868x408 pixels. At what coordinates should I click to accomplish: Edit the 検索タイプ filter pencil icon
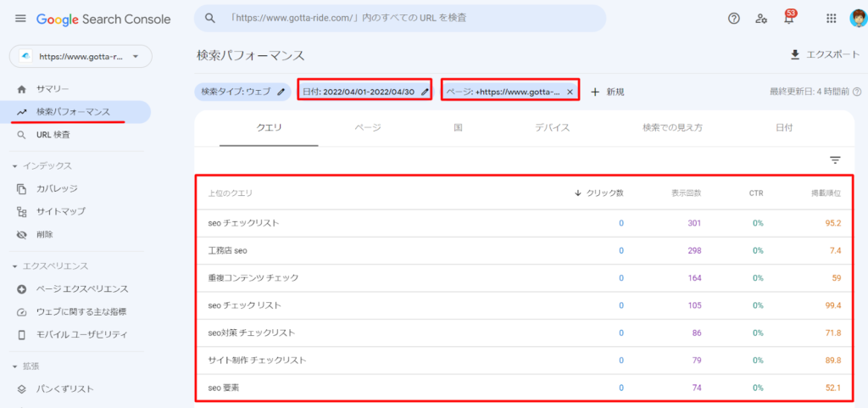pyautogui.click(x=281, y=92)
